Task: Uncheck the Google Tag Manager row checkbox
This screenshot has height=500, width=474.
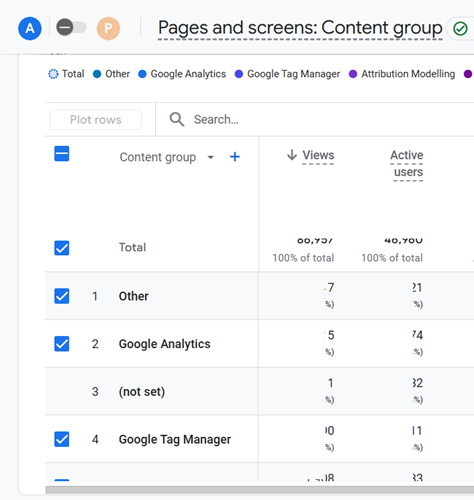Action: tap(62, 439)
